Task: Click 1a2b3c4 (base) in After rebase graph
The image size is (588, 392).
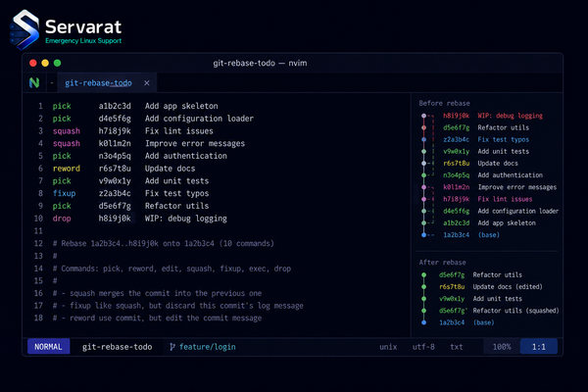Action: point(466,322)
